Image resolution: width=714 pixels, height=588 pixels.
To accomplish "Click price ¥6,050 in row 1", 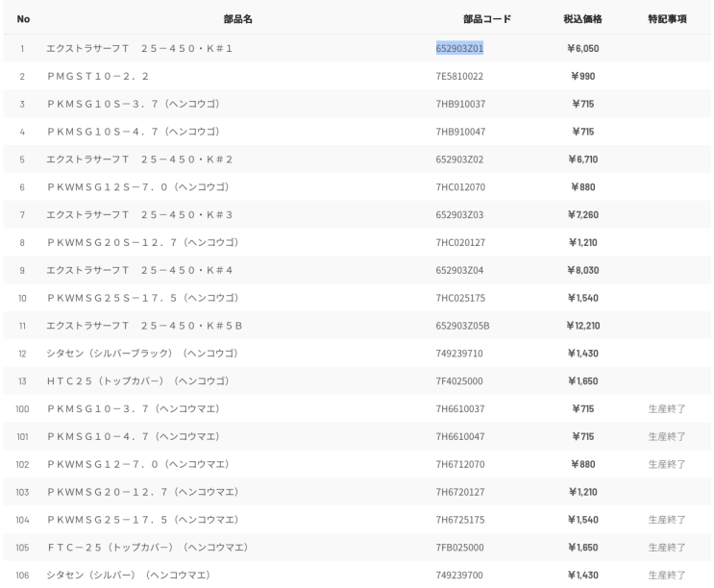I will point(583,48).
